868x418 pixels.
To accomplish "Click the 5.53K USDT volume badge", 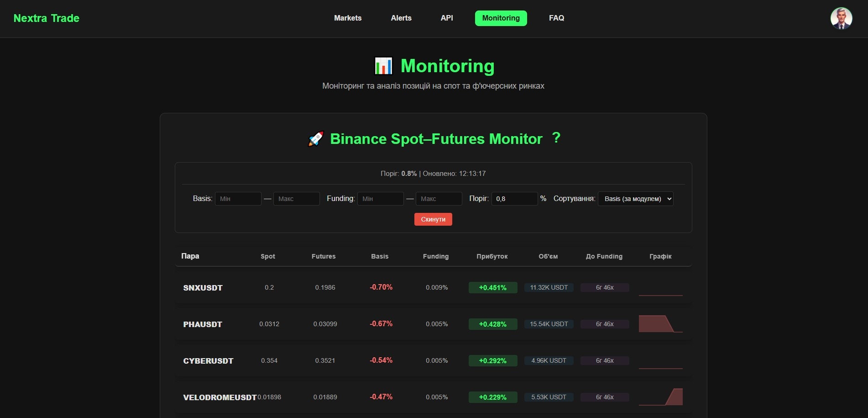I will [549, 397].
